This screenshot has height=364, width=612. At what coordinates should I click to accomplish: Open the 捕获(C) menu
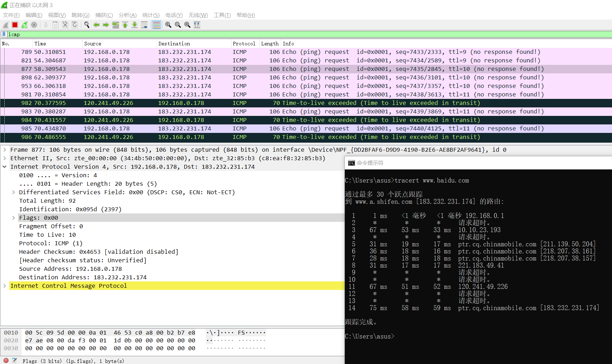click(x=104, y=15)
